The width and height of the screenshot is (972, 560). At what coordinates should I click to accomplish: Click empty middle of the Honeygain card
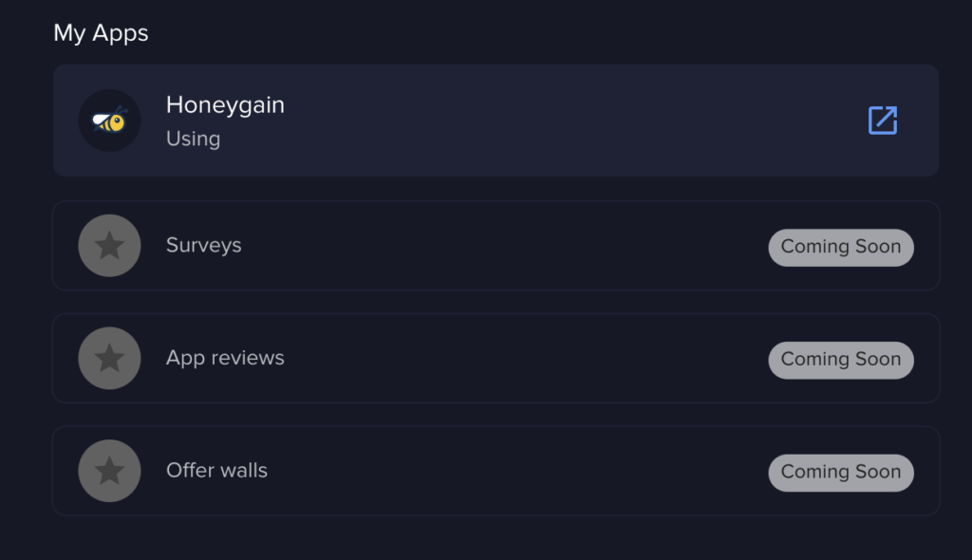558,121
